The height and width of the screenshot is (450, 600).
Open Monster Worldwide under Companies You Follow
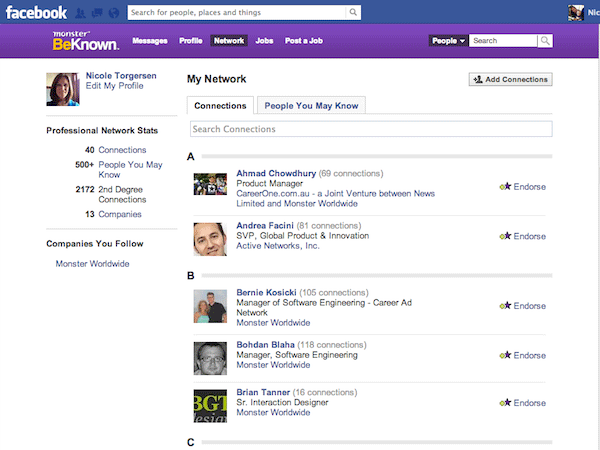click(x=92, y=264)
